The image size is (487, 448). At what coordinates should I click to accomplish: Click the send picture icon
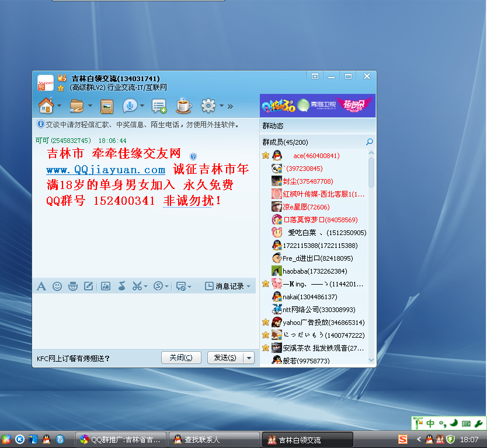click(106, 286)
